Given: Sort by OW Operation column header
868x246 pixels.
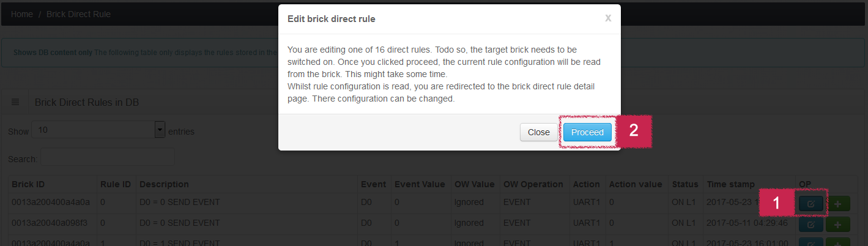Looking at the screenshot, I should click(533, 184).
